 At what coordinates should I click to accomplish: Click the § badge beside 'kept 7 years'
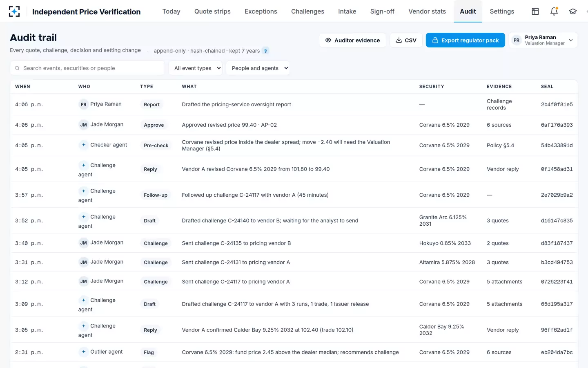click(x=266, y=51)
